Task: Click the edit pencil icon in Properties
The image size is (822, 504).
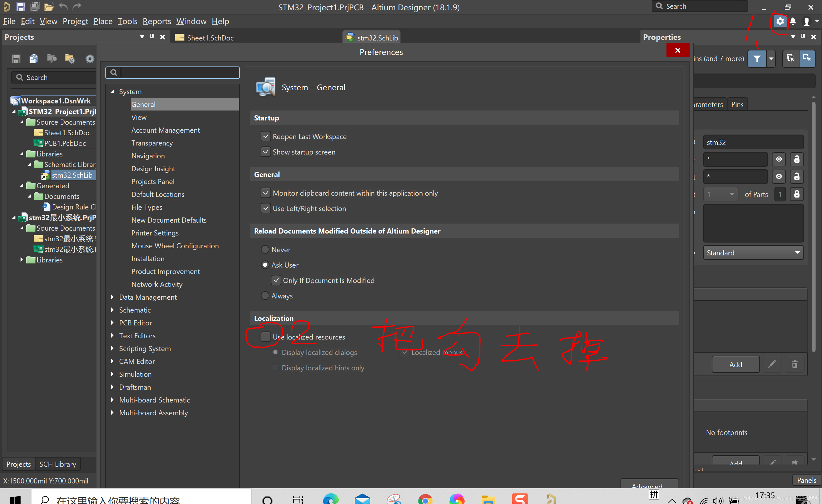Action: coord(772,364)
